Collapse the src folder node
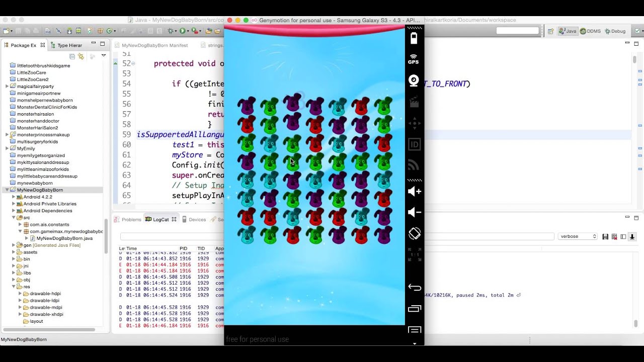 (14, 218)
